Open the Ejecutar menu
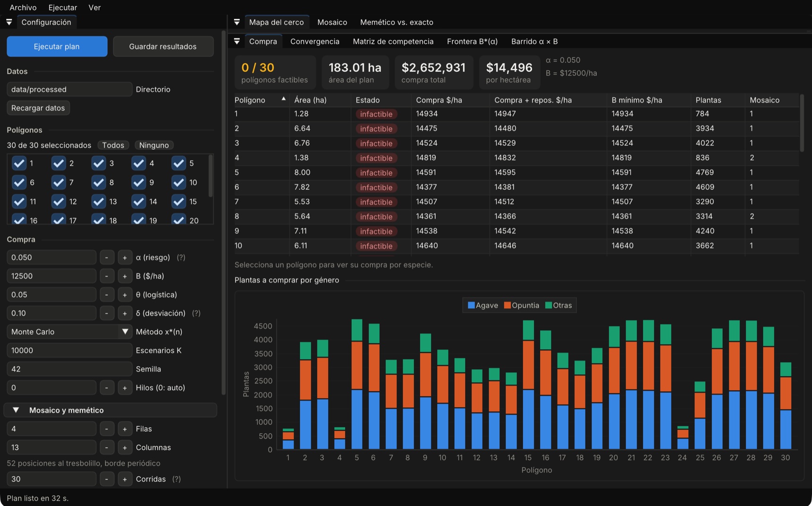 click(63, 8)
